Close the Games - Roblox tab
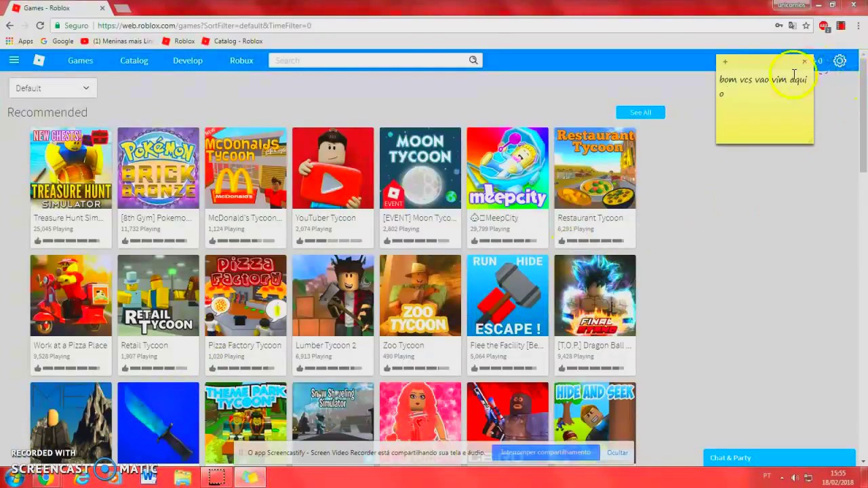This screenshot has height=488, width=868. (x=103, y=8)
